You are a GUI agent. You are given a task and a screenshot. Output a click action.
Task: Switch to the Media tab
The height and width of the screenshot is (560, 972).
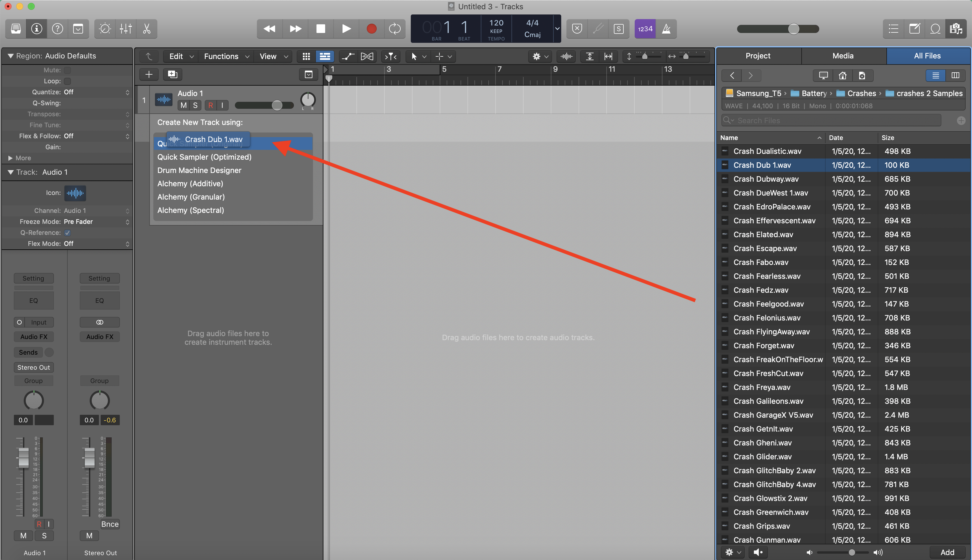(x=843, y=56)
